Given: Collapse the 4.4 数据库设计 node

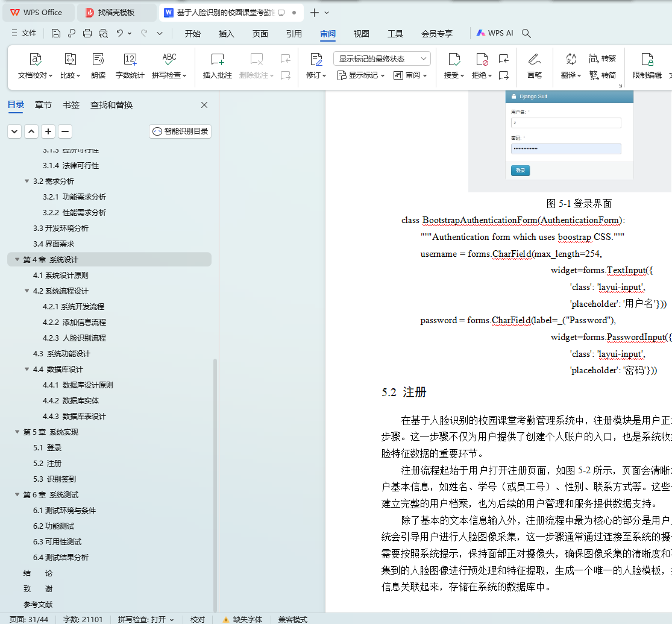Looking at the screenshot, I should click(27, 369).
